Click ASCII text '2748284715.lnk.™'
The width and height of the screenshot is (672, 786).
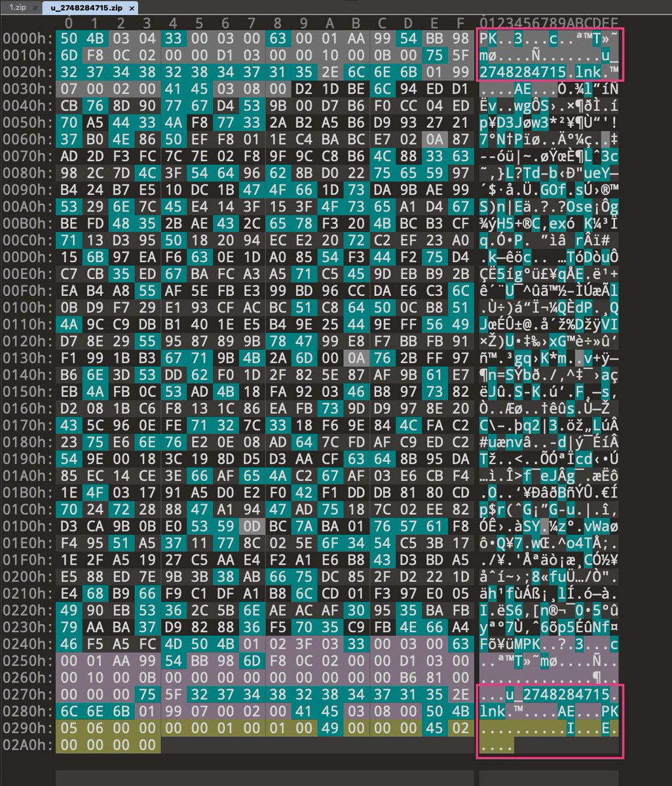click(x=549, y=71)
